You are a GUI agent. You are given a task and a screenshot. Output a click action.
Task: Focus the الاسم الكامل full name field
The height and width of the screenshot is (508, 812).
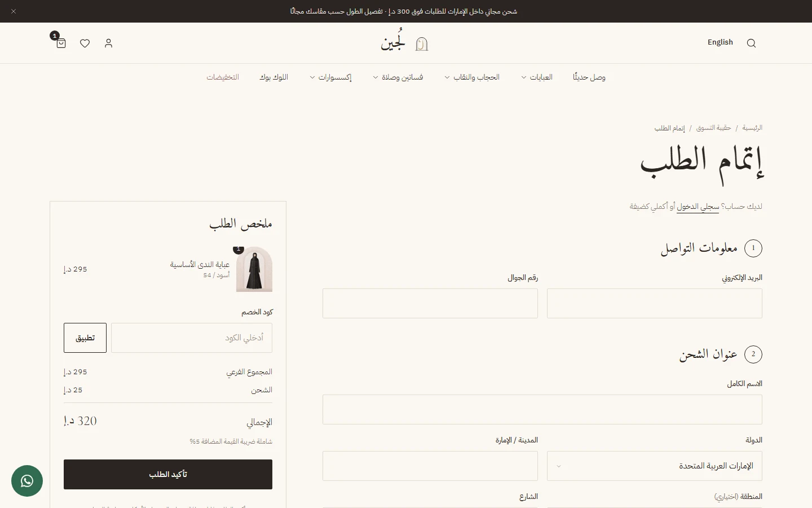click(542, 410)
